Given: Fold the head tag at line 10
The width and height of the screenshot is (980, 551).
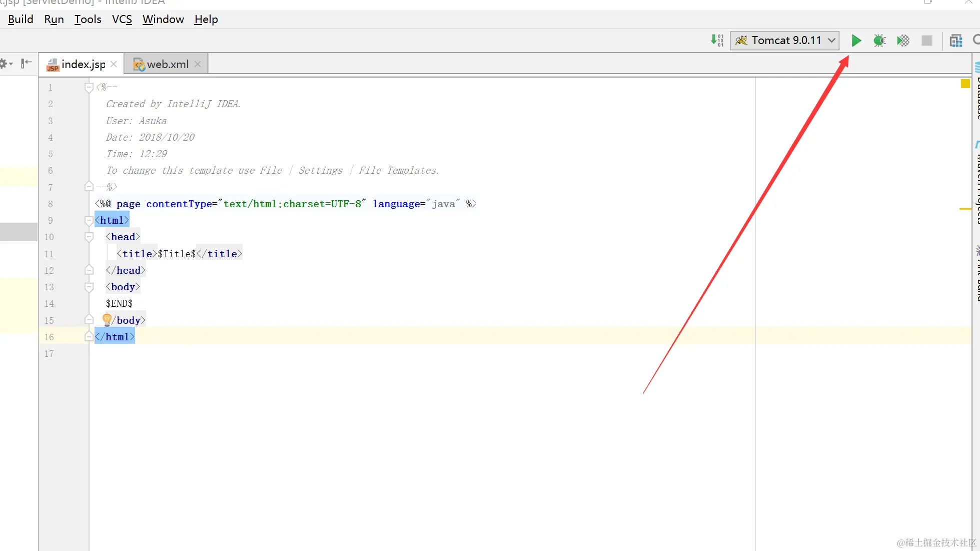Looking at the screenshot, I should point(89,237).
